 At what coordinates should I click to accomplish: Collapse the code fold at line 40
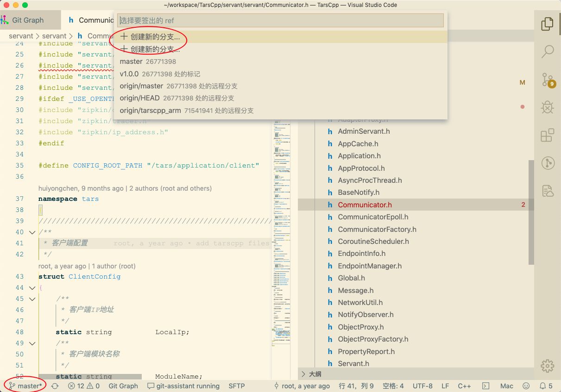(32, 232)
